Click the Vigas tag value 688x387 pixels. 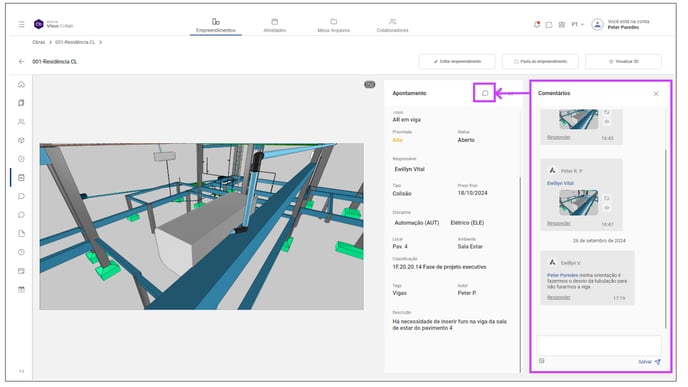tap(400, 293)
